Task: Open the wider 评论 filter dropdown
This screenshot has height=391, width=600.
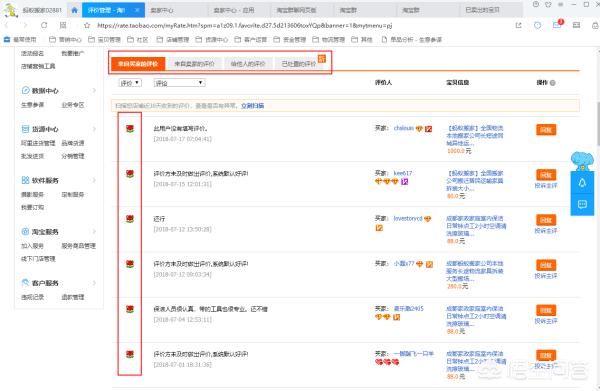Action: (x=179, y=83)
